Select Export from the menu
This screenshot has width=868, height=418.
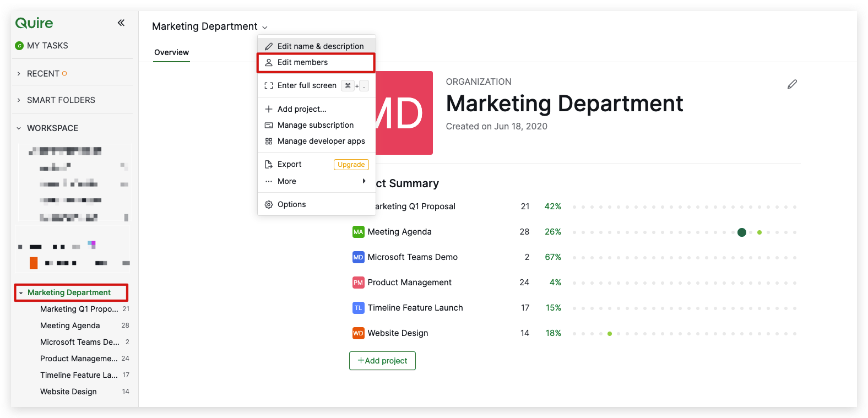(x=317, y=164)
